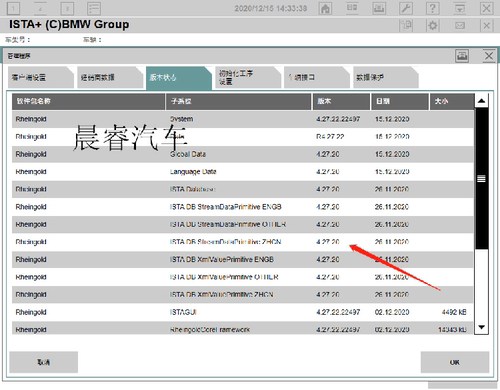Open the home screen via house icon

point(325,8)
